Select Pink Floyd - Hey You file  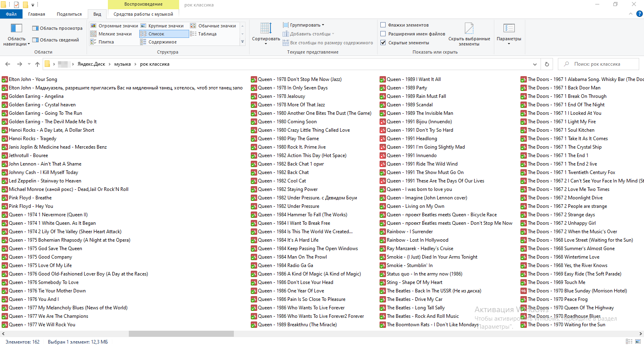(27, 206)
